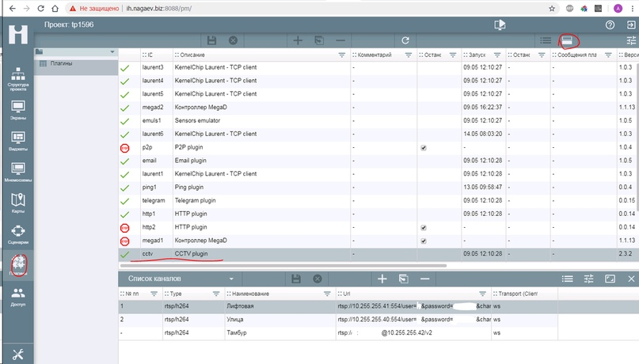Filter the Наименование column in channels

[x=327, y=294]
